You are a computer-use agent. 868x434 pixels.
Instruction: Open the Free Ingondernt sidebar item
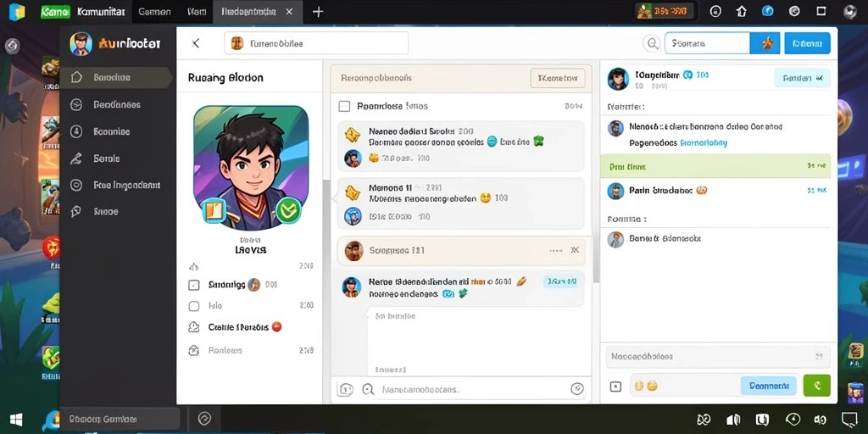(x=116, y=186)
